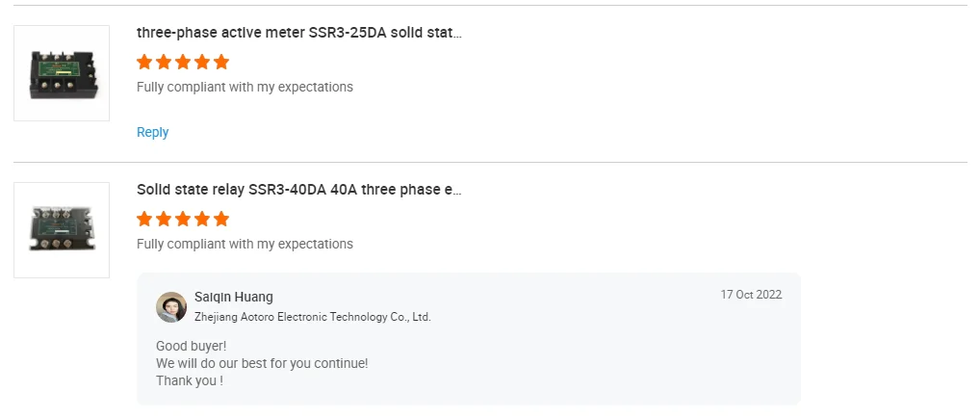Click the "Good buyer!" line in seller reply
Viewport: 980px width, 418px height.
191,346
